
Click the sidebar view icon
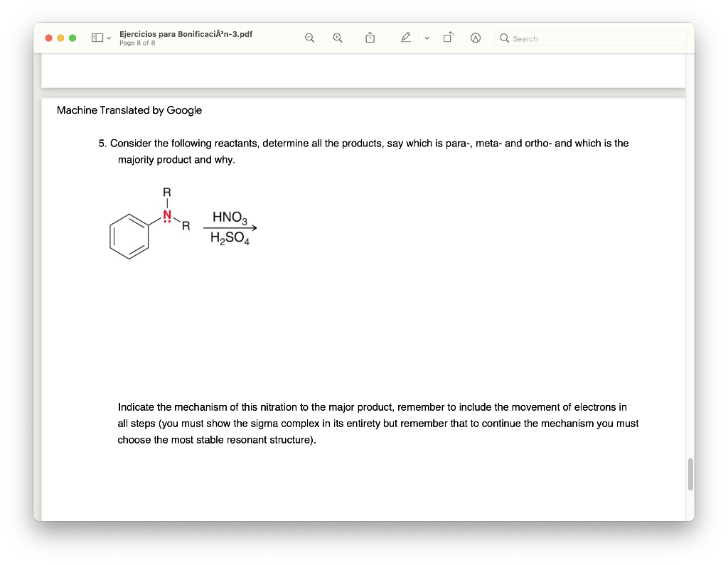(x=96, y=37)
